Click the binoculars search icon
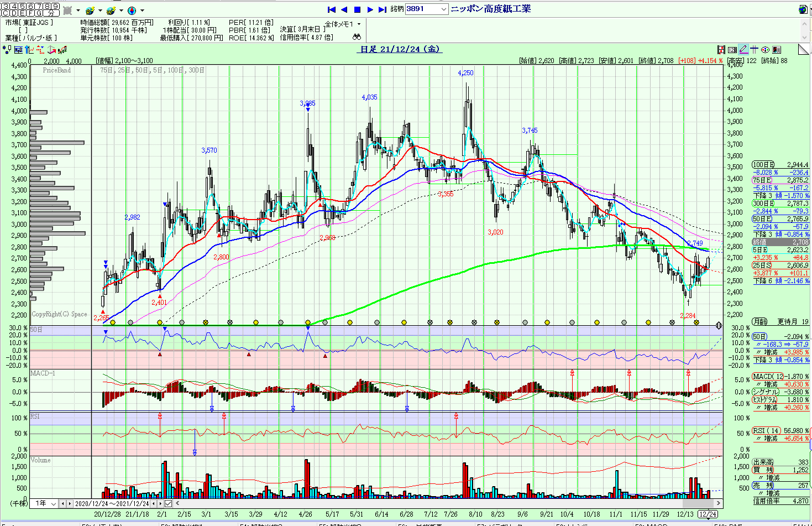The image size is (812, 526). click(357, 37)
